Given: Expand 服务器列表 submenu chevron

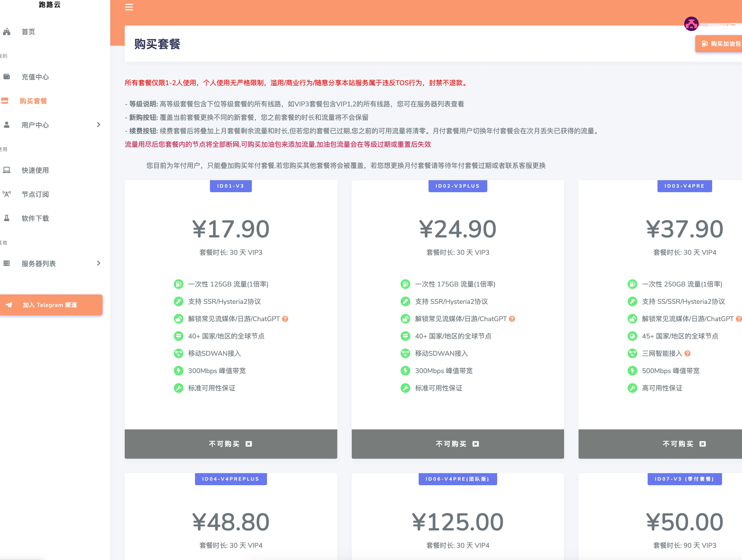Looking at the screenshot, I should [x=99, y=263].
